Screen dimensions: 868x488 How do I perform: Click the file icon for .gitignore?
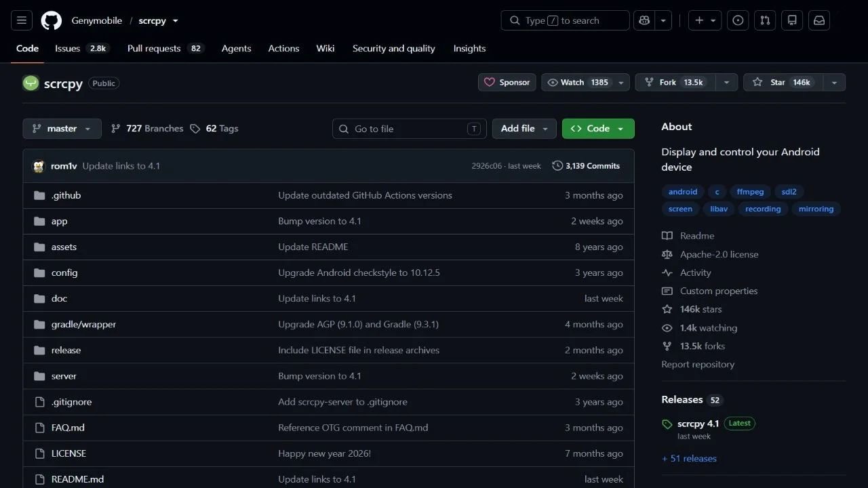click(x=39, y=402)
